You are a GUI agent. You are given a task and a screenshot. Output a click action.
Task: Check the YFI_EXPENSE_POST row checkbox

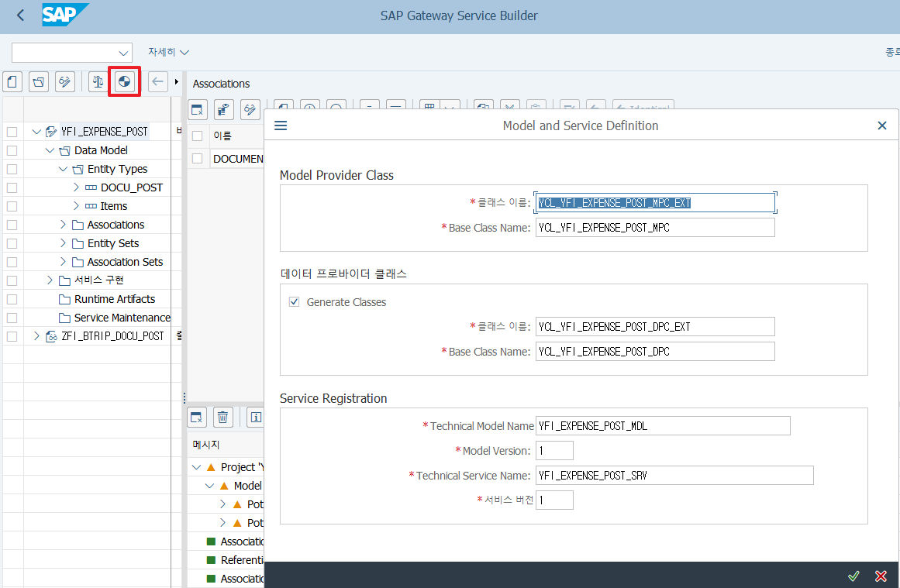(12, 132)
